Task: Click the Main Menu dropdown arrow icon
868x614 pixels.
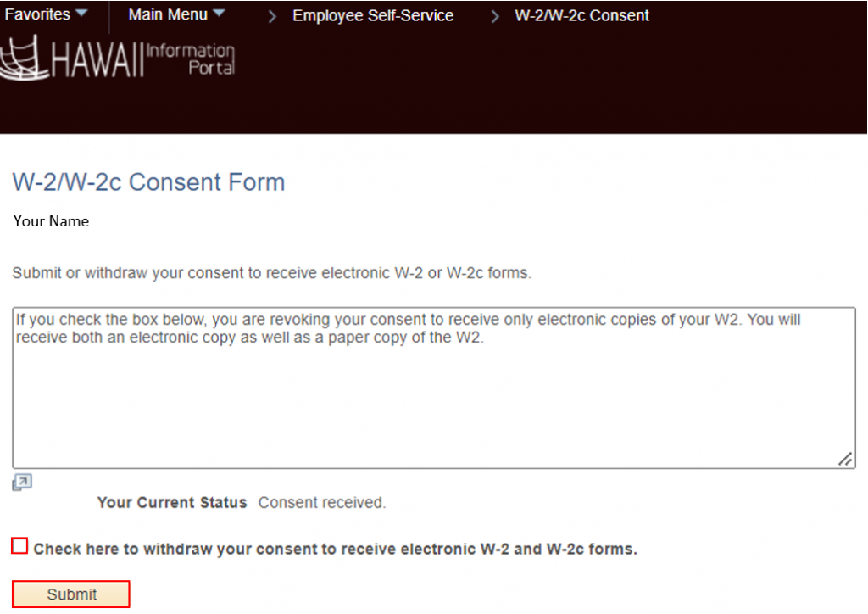Action: pyautogui.click(x=219, y=14)
